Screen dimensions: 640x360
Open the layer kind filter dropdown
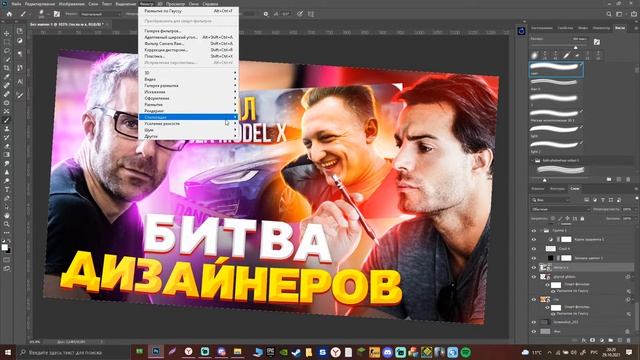click(x=551, y=200)
